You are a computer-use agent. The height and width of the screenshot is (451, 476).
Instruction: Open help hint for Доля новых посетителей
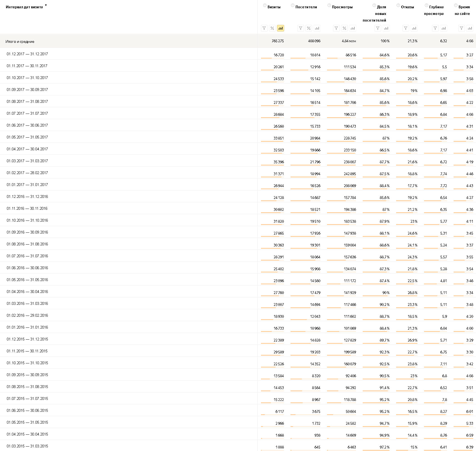[x=374, y=5]
